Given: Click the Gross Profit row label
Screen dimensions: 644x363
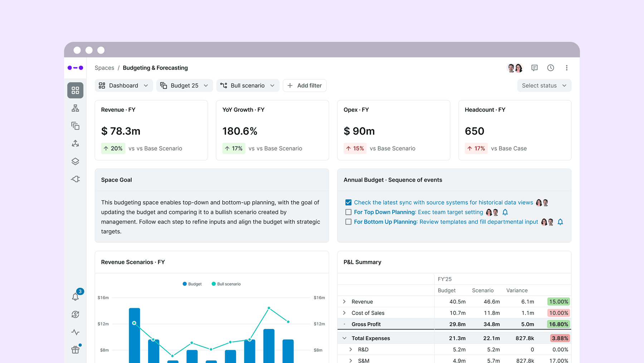Looking at the screenshot, I should tap(366, 324).
